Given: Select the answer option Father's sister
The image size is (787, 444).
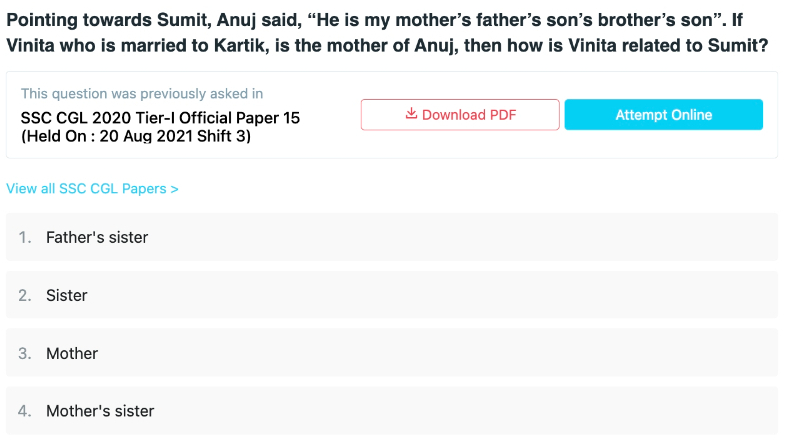Looking at the screenshot, I should click(x=392, y=237).
